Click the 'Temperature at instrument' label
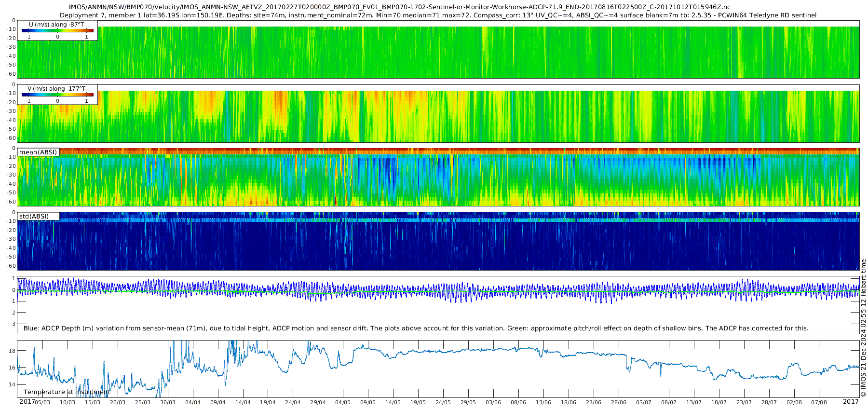The image size is (868, 410). pyautogui.click(x=67, y=392)
